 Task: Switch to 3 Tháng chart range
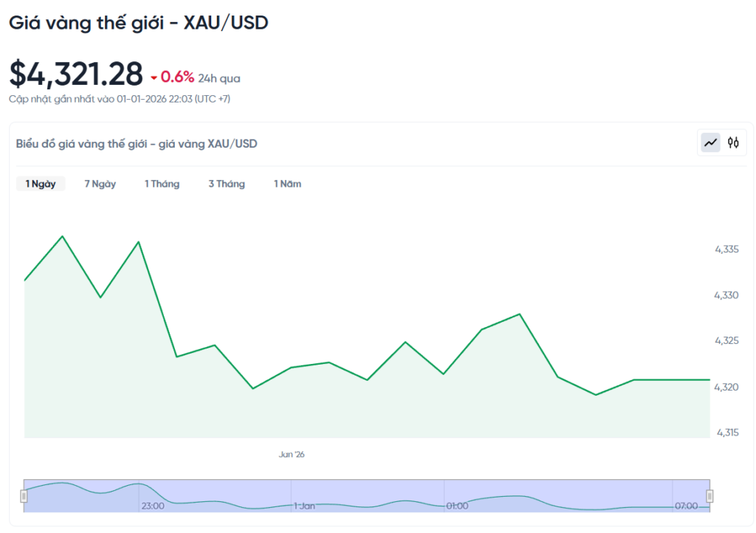point(226,184)
